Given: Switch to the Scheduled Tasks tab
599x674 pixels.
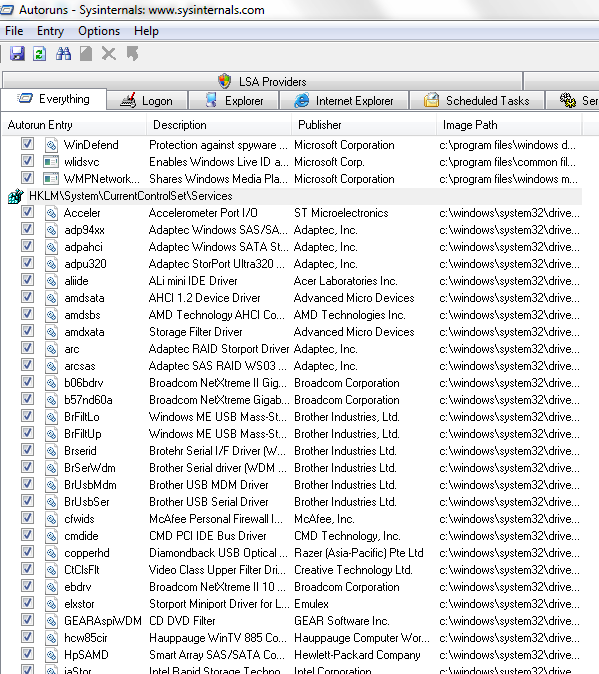Looking at the screenshot, I should pos(477,101).
